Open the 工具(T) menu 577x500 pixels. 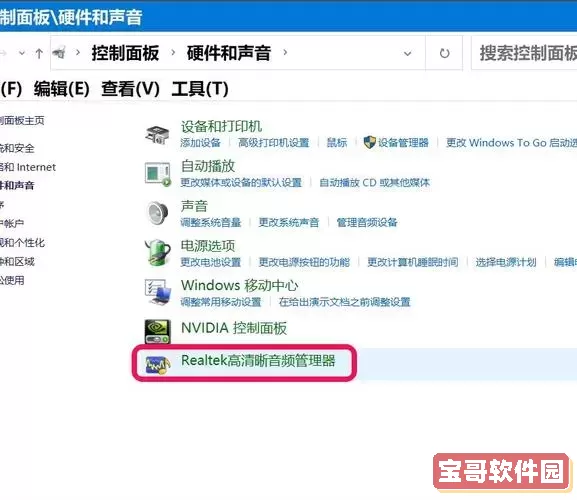tap(200, 89)
